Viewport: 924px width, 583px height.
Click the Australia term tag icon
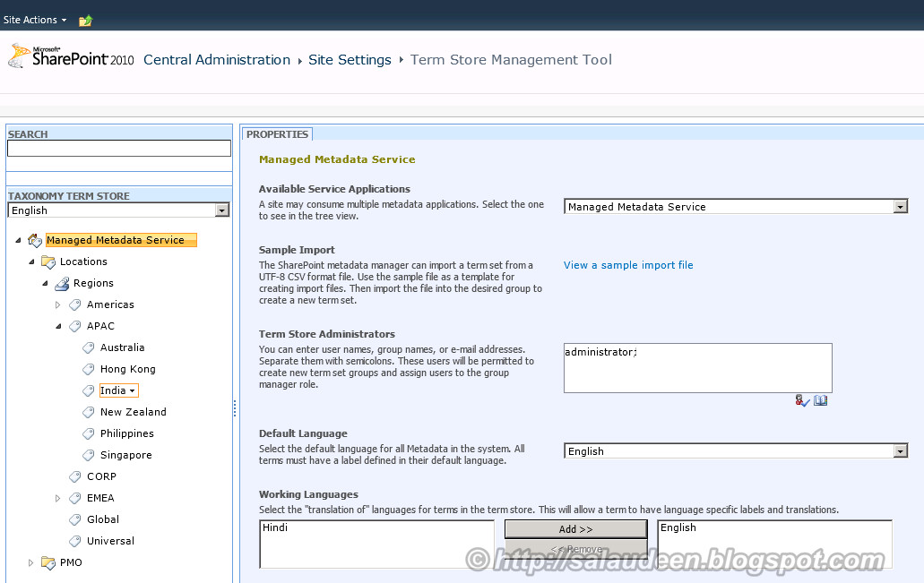point(89,347)
